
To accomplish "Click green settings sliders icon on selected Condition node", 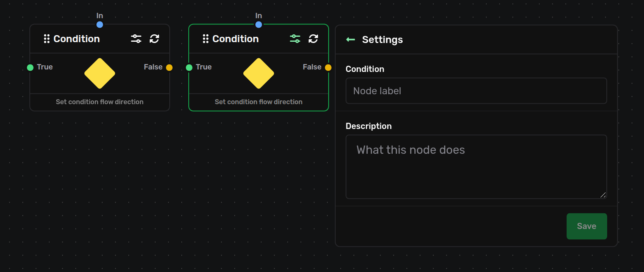I will click(x=295, y=39).
